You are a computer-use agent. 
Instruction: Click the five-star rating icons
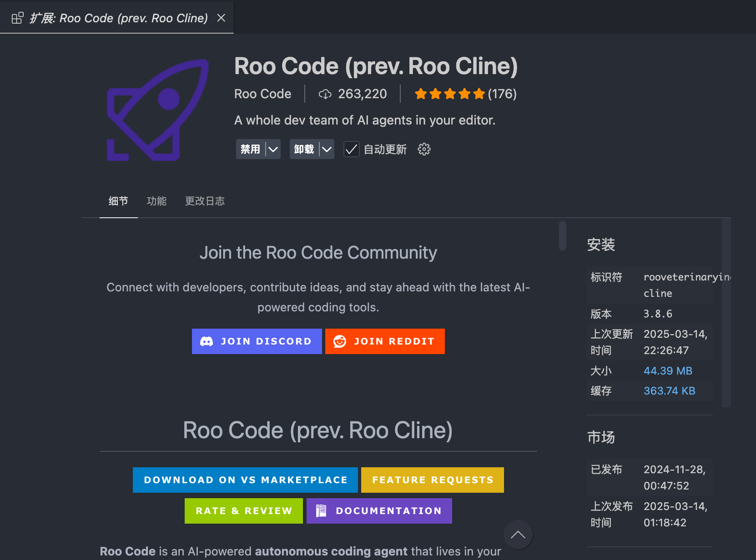coord(450,94)
